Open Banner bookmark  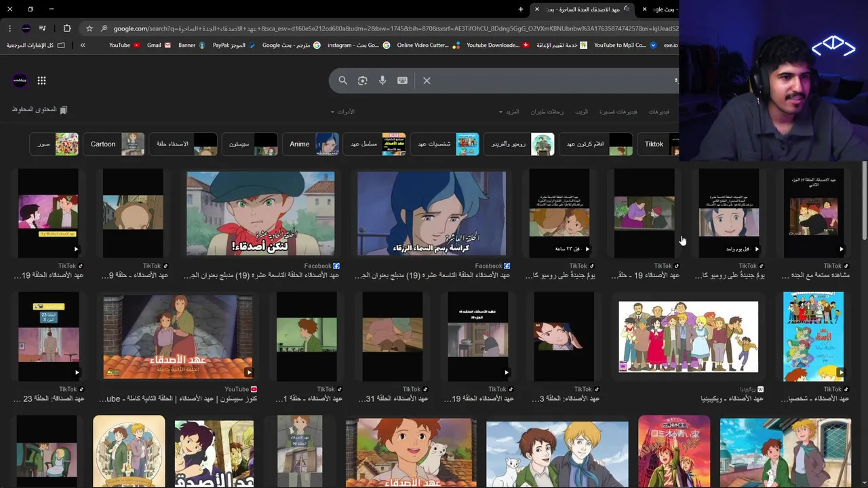(x=192, y=45)
